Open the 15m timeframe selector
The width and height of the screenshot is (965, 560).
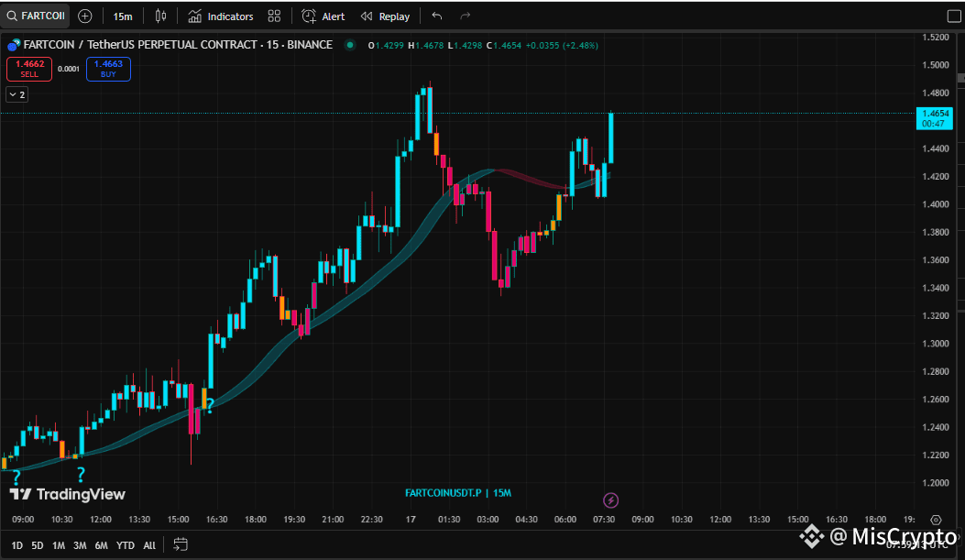point(123,16)
